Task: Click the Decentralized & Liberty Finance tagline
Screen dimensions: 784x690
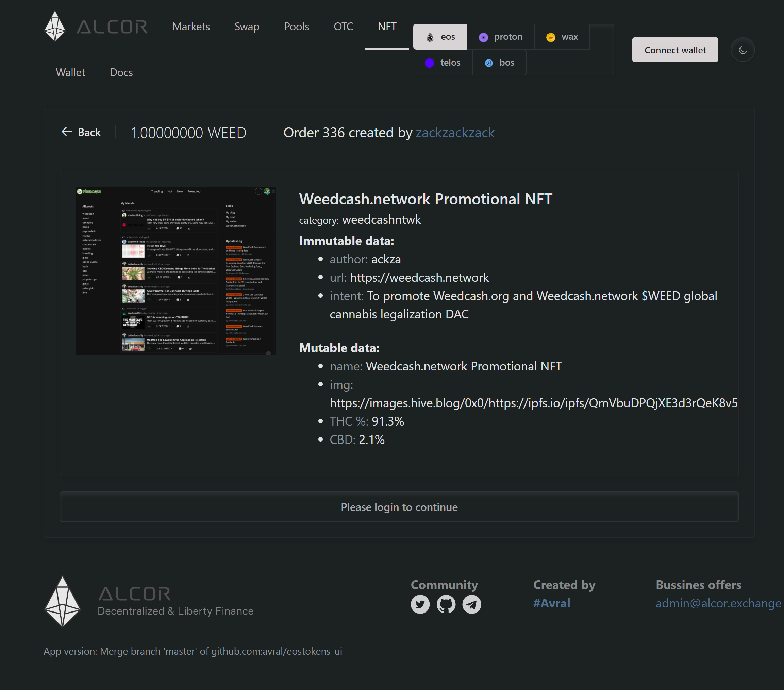Action: click(x=175, y=611)
